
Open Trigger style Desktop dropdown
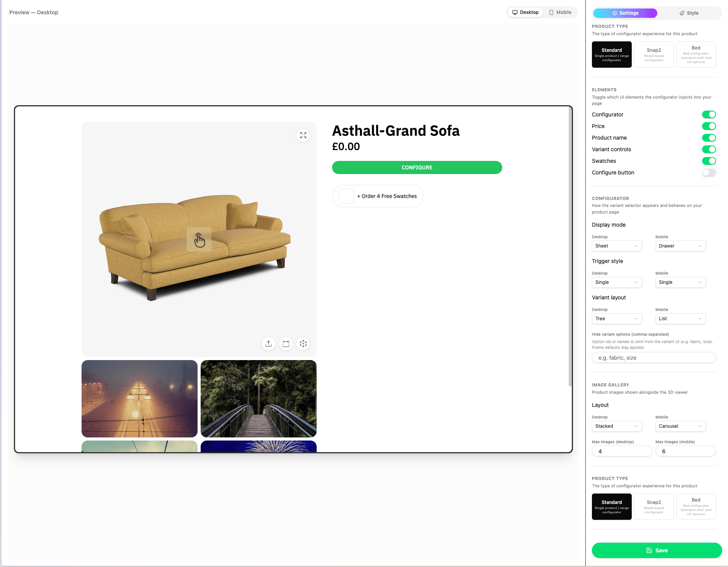coord(617,282)
